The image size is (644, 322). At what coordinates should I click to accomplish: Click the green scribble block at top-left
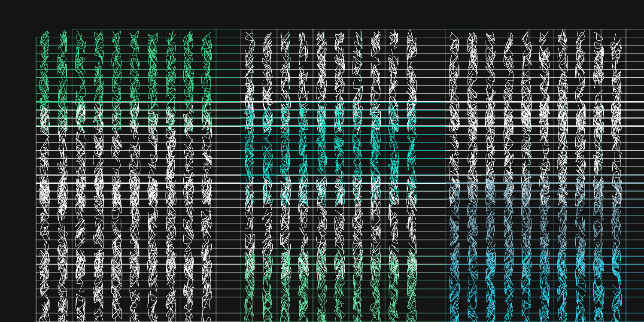[125, 69]
